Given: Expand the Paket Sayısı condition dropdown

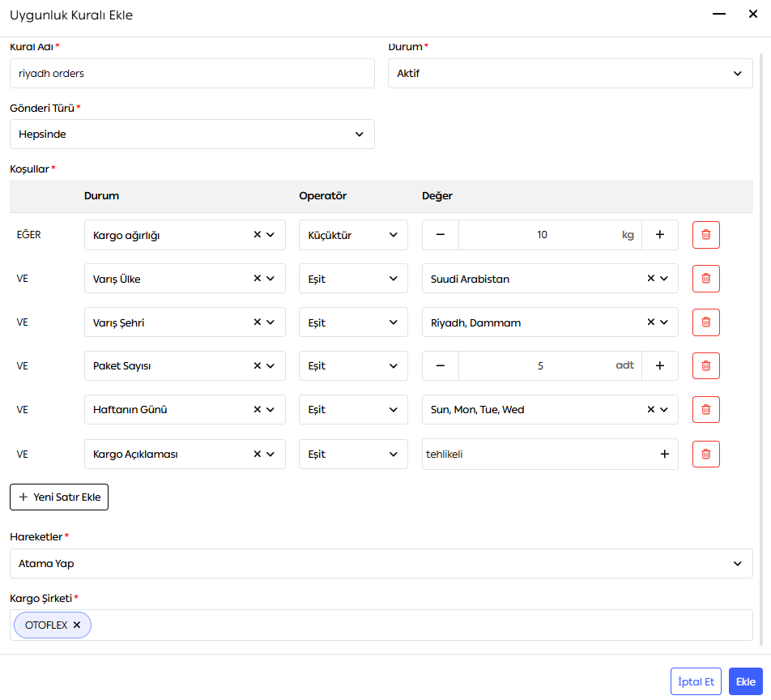Looking at the screenshot, I should click(x=270, y=365).
